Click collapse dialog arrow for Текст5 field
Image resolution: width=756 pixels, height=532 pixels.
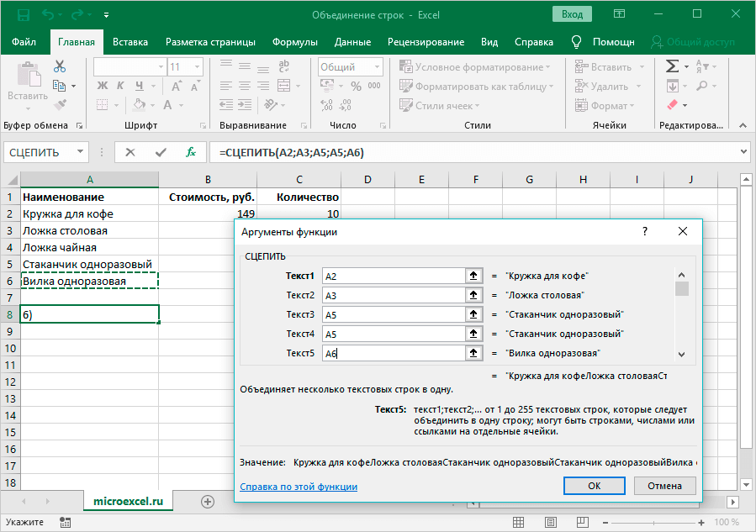tap(473, 353)
